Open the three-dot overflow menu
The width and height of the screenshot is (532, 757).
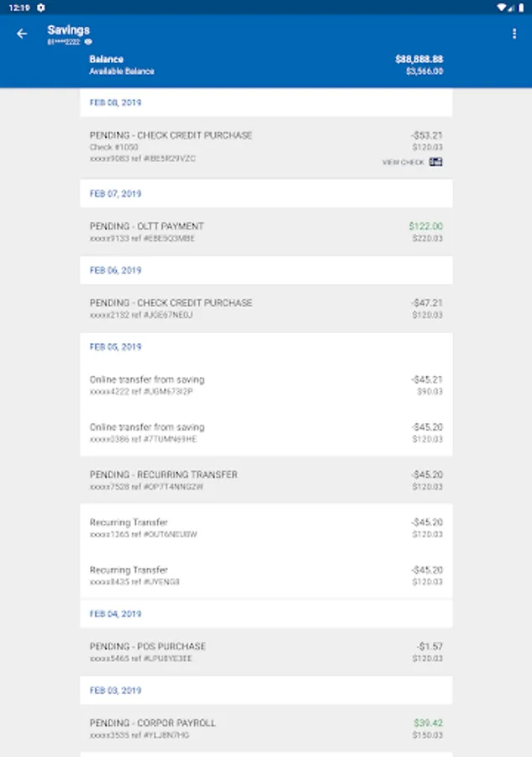click(x=514, y=34)
